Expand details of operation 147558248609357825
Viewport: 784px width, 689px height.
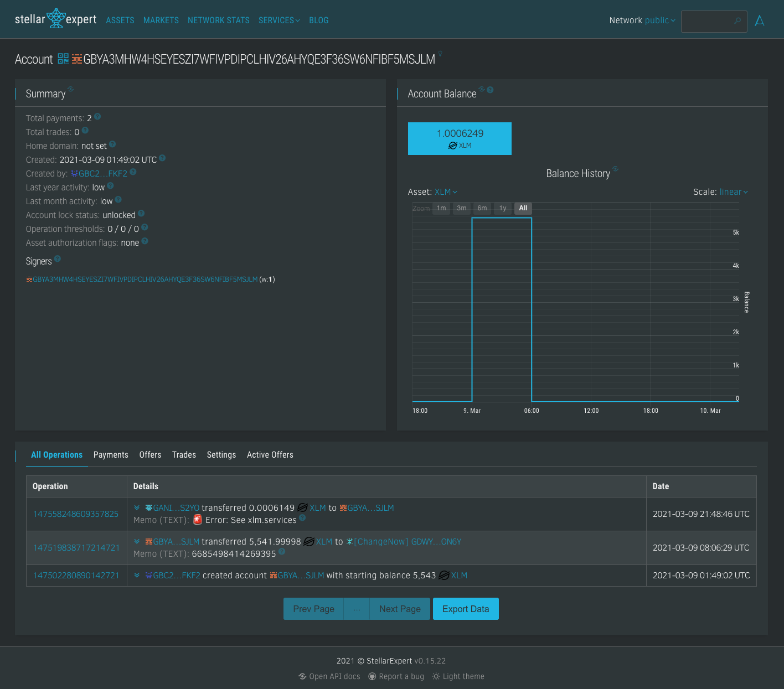137,507
